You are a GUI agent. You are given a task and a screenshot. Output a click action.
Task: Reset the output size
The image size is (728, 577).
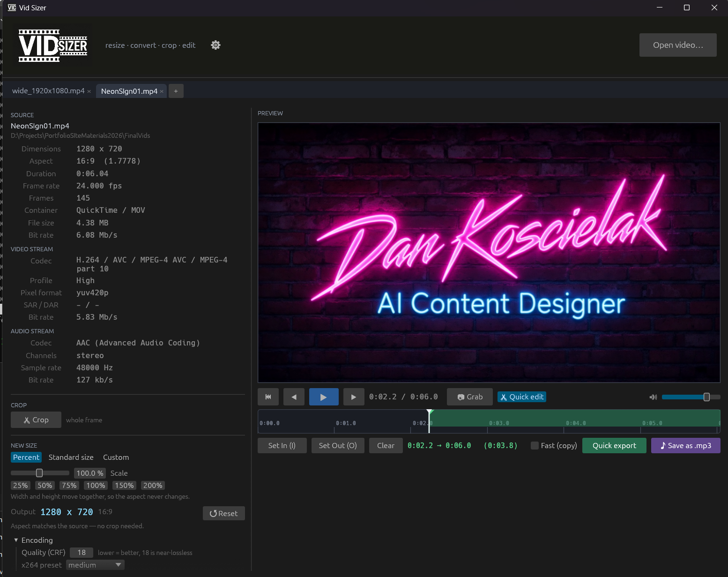[224, 513]
